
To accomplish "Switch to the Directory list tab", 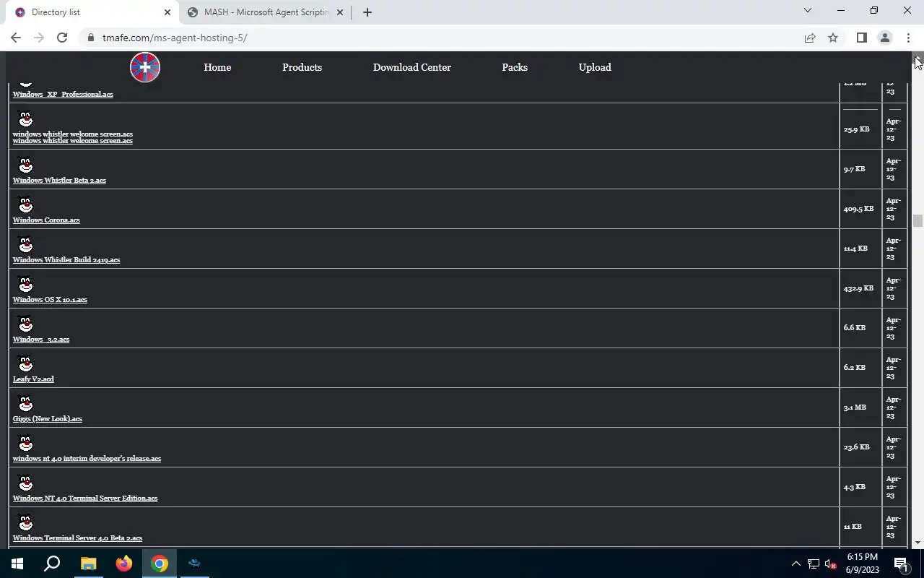I will 90,12.
